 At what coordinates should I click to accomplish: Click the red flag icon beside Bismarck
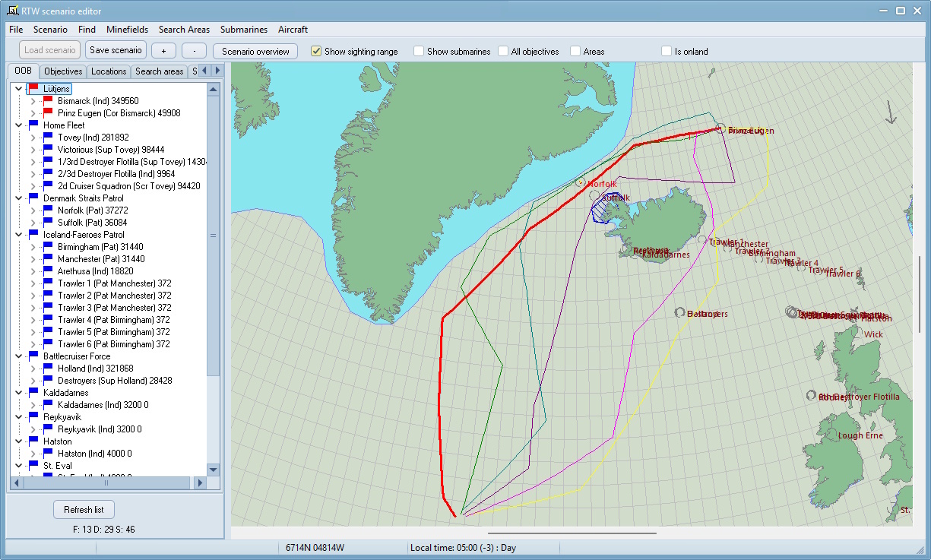point(48,100)
